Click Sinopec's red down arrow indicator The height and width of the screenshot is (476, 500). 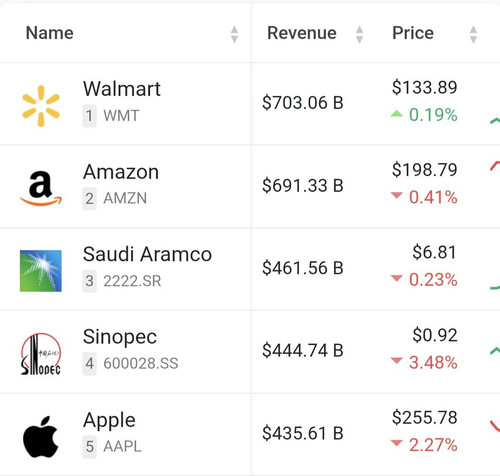coord(397,360)
